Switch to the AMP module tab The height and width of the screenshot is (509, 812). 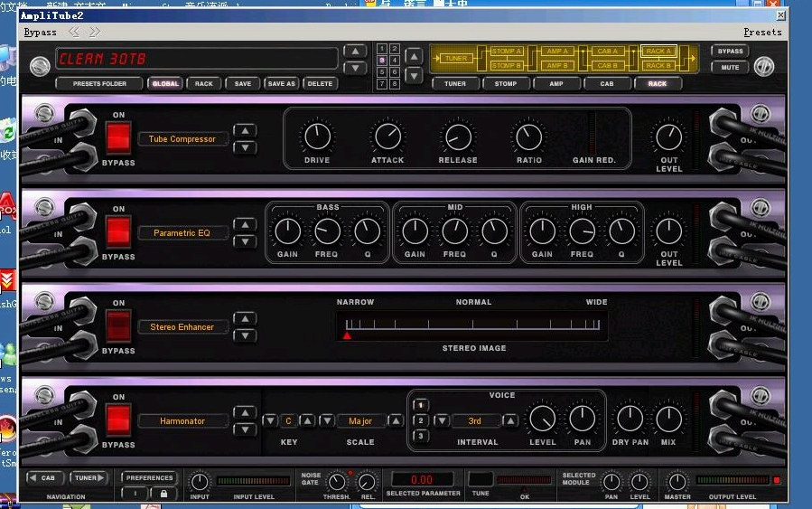[x=556, y=83]
